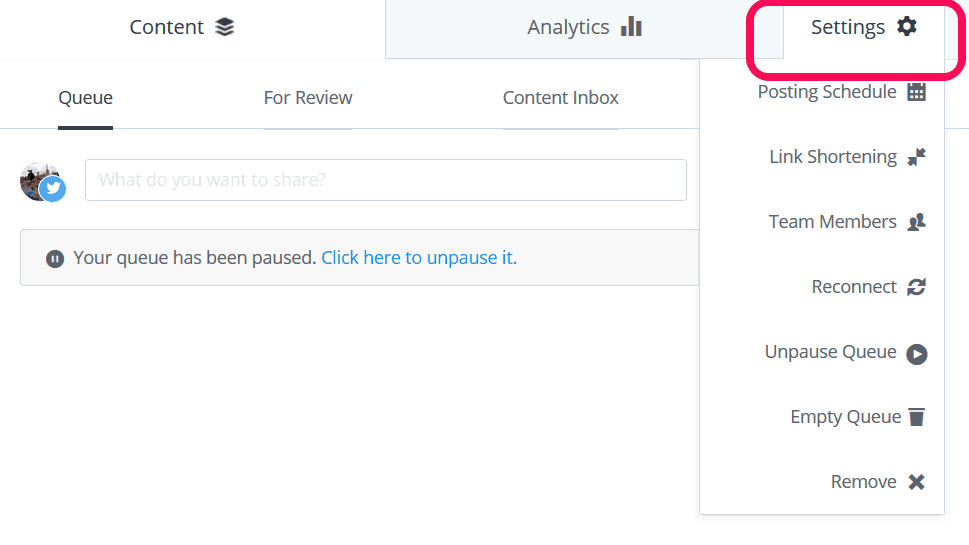969x545 pixels.
Task: Click the Twitter profile avatar thumbnail
Action: pos(43,182)
